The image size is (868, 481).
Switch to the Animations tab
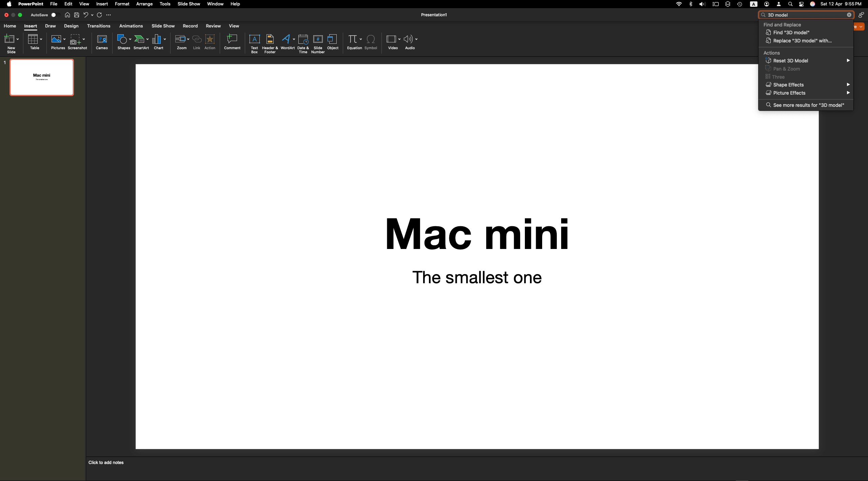(131, 26)
